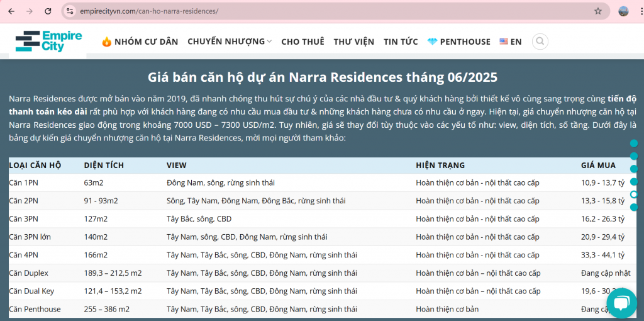Viewport: 644px width, 321px height.
Task: Click the view cell starting Sông, Tây Nam
Action: coord(256,201)
